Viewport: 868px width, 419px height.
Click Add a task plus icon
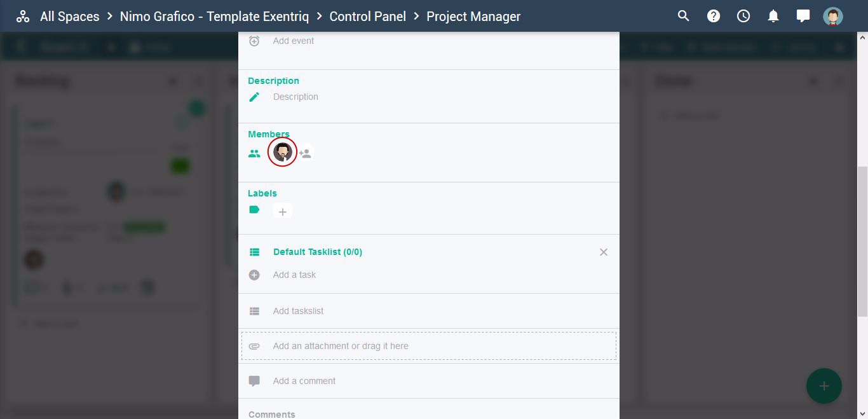254,275
